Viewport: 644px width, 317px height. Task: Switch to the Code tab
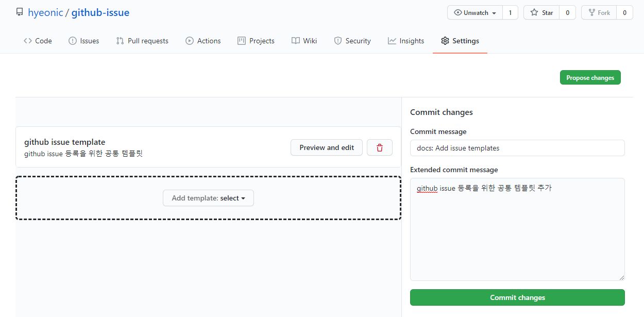click(38, 41)
